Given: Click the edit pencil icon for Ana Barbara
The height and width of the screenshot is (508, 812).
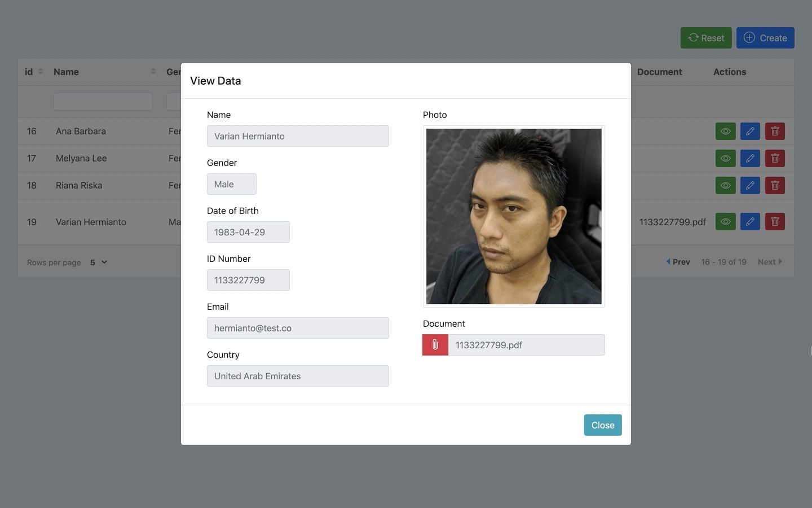Looking at the screenshot, I should pos(750,132).
